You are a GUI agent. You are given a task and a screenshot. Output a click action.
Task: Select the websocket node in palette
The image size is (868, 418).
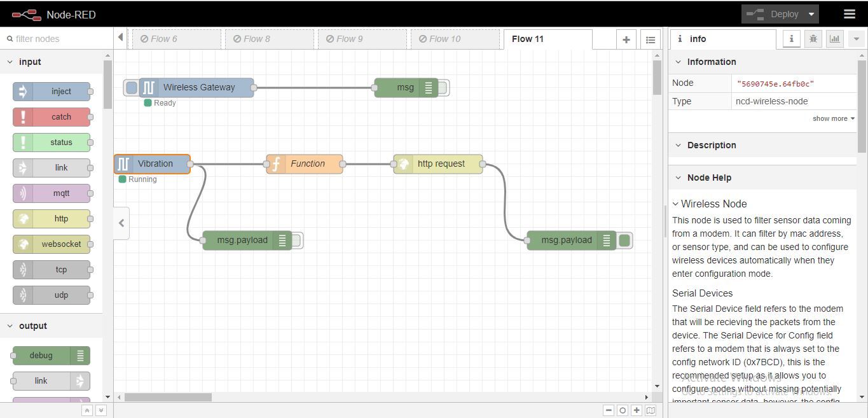pyautogui.click(x=52, y=244)
